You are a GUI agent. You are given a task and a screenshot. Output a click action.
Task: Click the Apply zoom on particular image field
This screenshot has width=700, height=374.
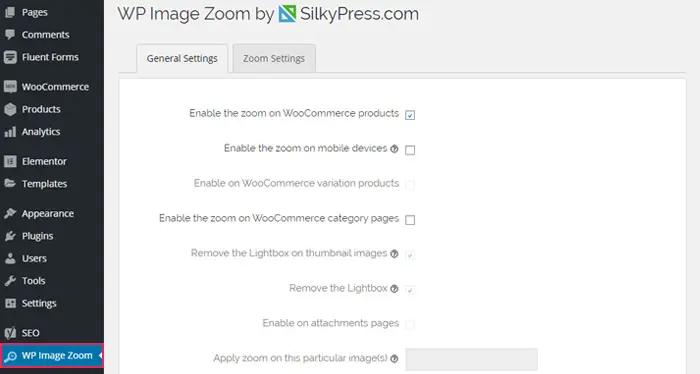tap(471, 359)
